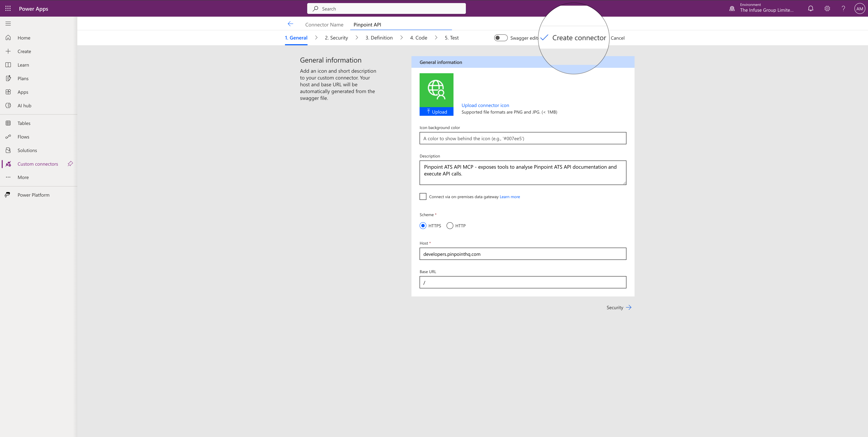Switch to the 4. Code step

pos(419,38)
